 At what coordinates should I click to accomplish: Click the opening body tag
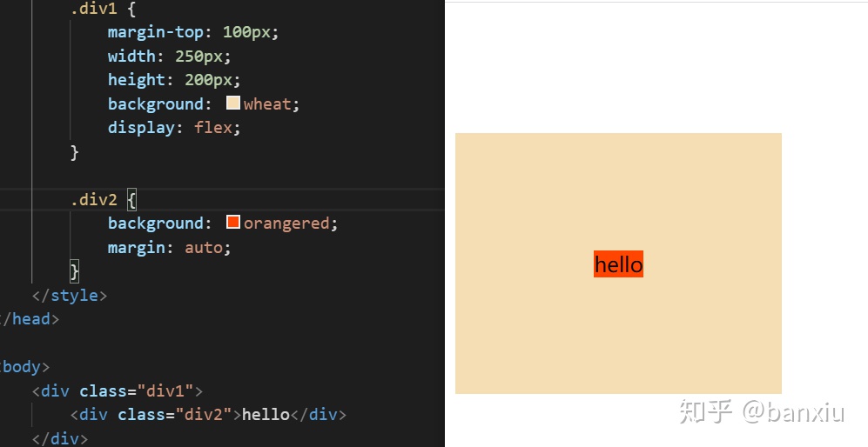pyautogui.click(x=24, y=367)
